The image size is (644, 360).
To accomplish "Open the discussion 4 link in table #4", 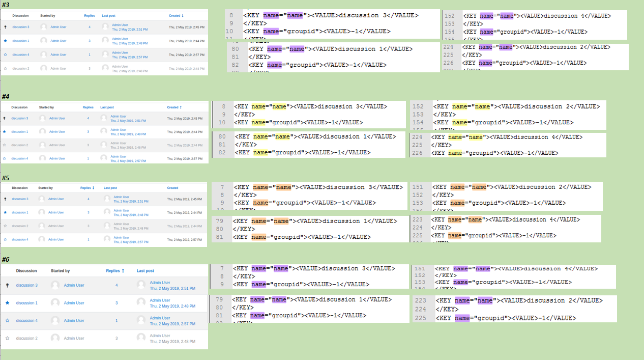I will click(x=20, y=158).
